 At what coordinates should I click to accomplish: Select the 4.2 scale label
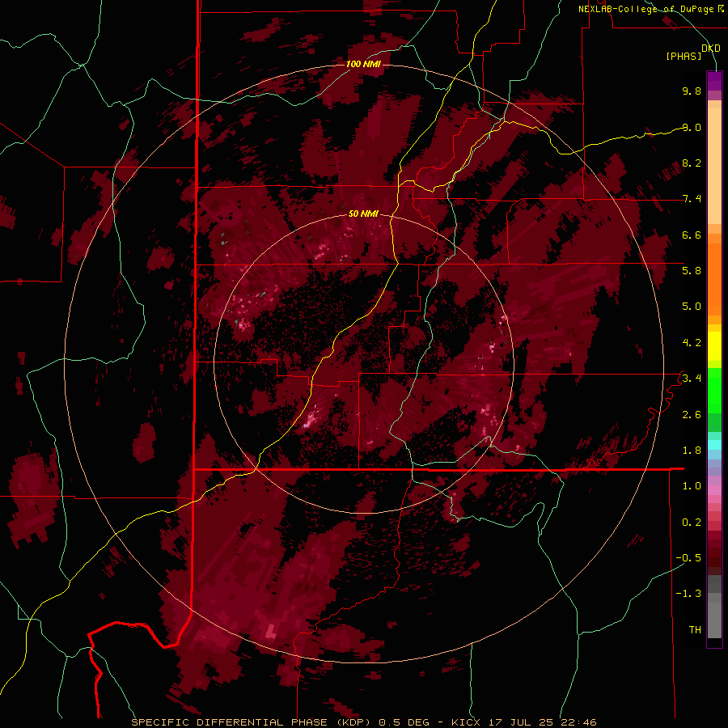pos(692,343)
